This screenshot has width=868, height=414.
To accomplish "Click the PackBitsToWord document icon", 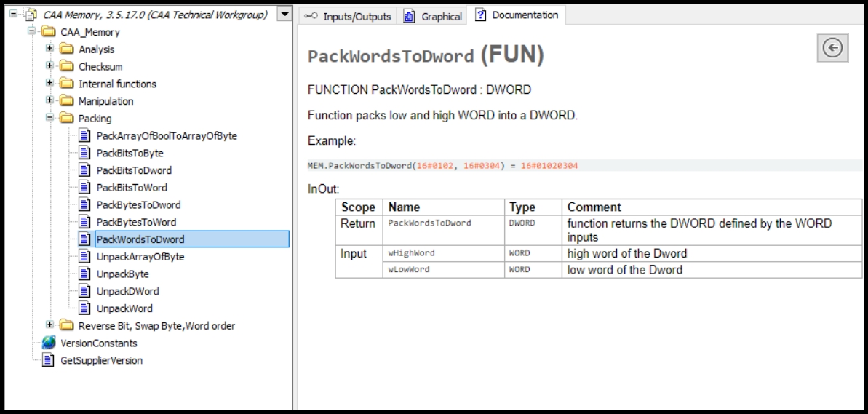I will [84, 187].
